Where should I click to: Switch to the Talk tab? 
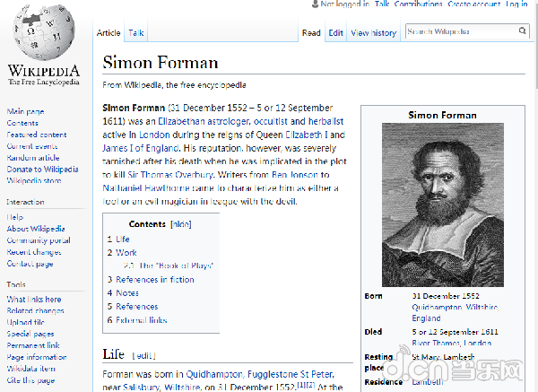pyautogui.click(x=136, y=33)
